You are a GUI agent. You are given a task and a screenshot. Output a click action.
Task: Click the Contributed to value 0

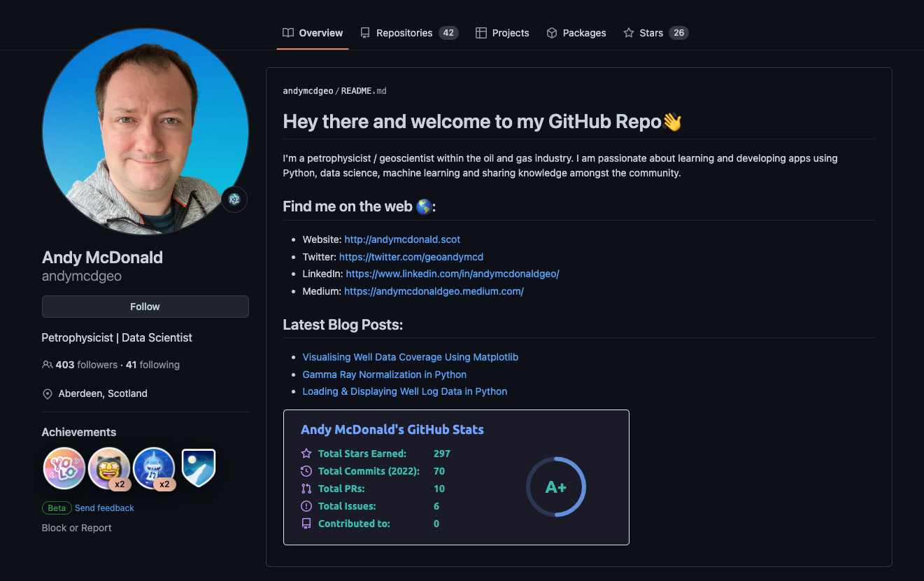coord(436,524)
